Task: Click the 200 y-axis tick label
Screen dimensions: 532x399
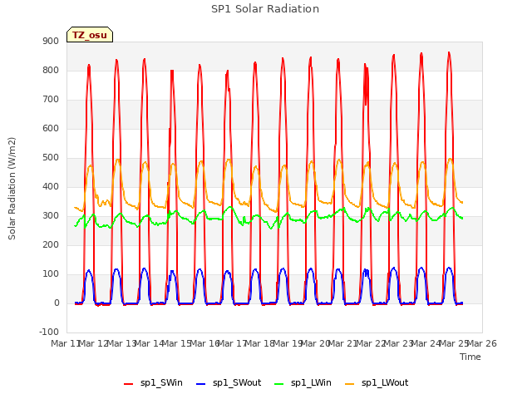Action: point(51,244)
